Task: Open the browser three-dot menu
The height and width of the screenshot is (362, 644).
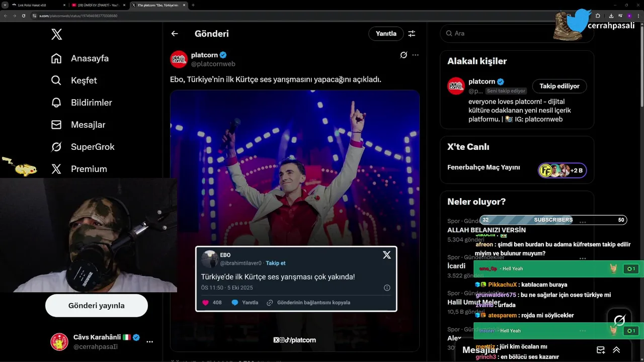Action: [638, 16]
